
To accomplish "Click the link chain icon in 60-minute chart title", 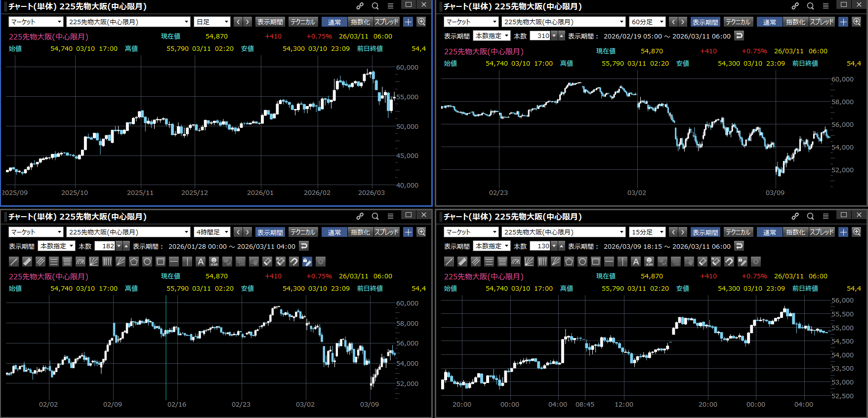I will pos(795,6).
